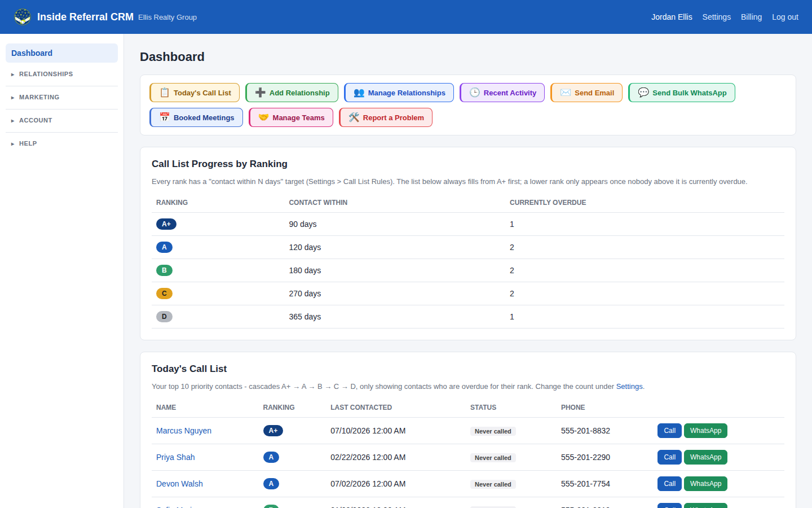812x508 pixels.
Task: Click phone number 555-201-2290
Action: [585, 457]
